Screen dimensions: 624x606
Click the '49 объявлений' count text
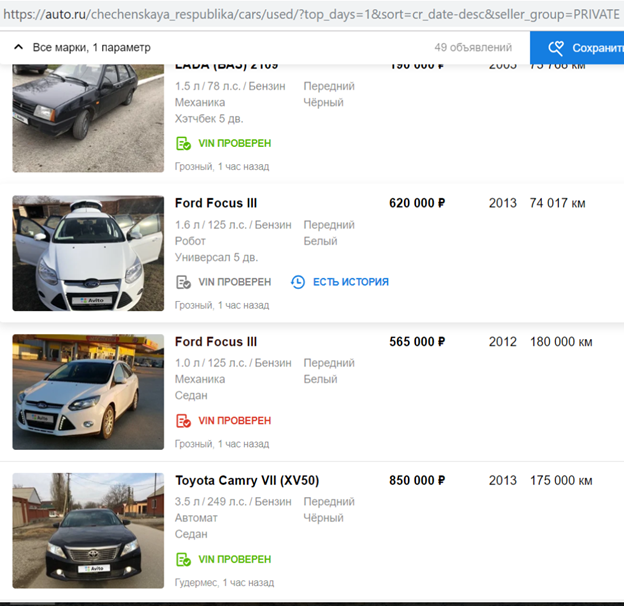tap(473, 47)
